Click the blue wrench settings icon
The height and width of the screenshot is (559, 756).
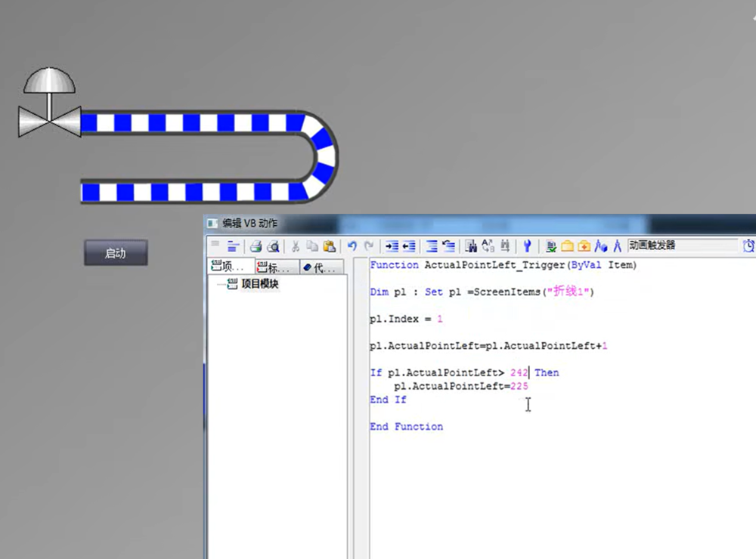[x=528, y=246]
